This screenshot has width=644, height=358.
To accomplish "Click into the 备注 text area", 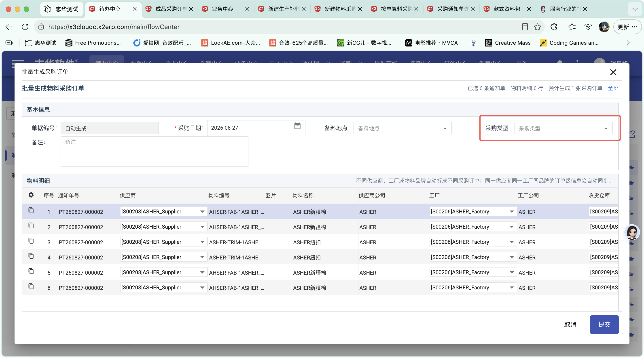I will (154, 151).
